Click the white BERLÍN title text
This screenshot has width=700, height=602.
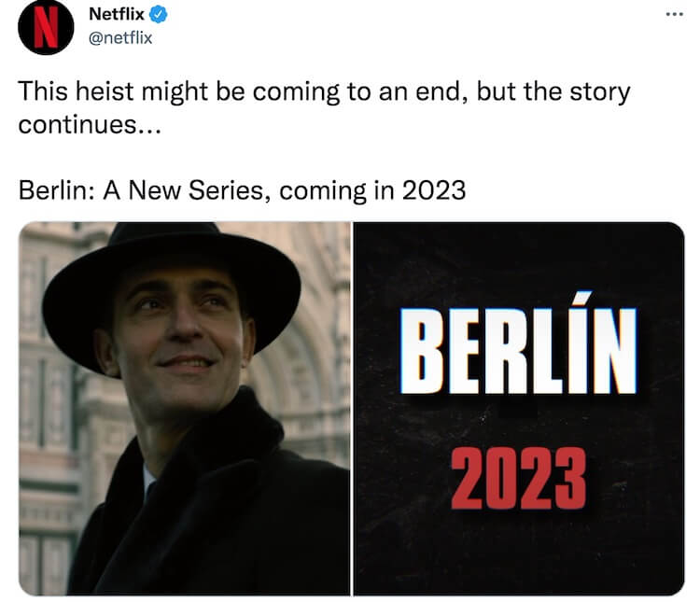(518, 343)
